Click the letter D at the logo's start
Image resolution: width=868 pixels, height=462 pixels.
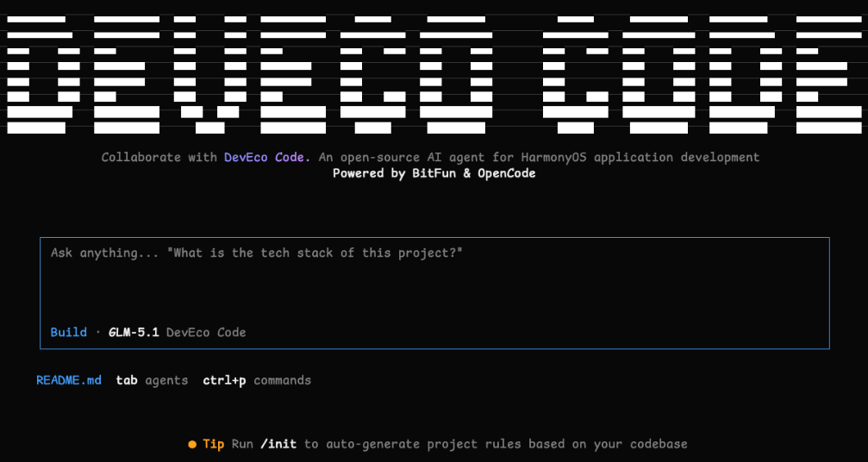click(x=40, y=75)
